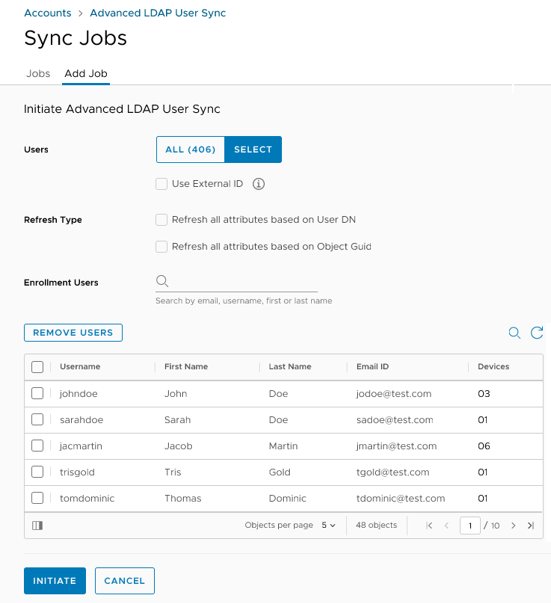The height and width of the screenshot is (603, 551).
Task: Click the first name Thomas
Action: [183, 498]
